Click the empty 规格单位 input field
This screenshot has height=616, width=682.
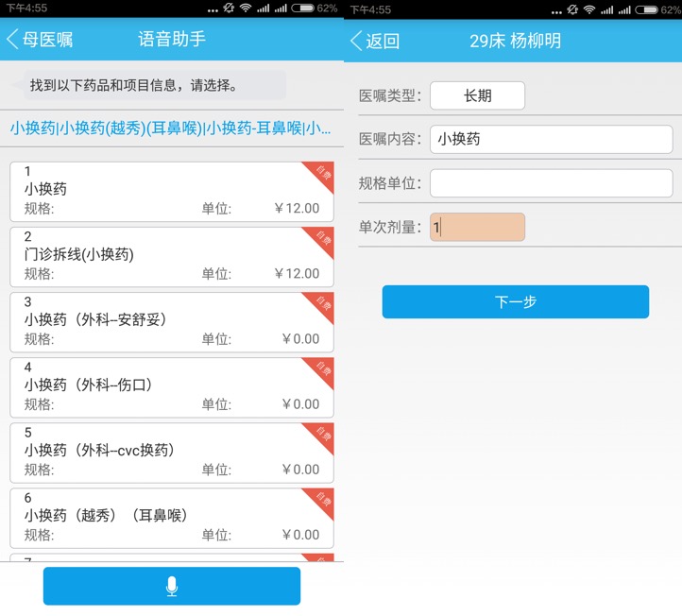(551, 183)
